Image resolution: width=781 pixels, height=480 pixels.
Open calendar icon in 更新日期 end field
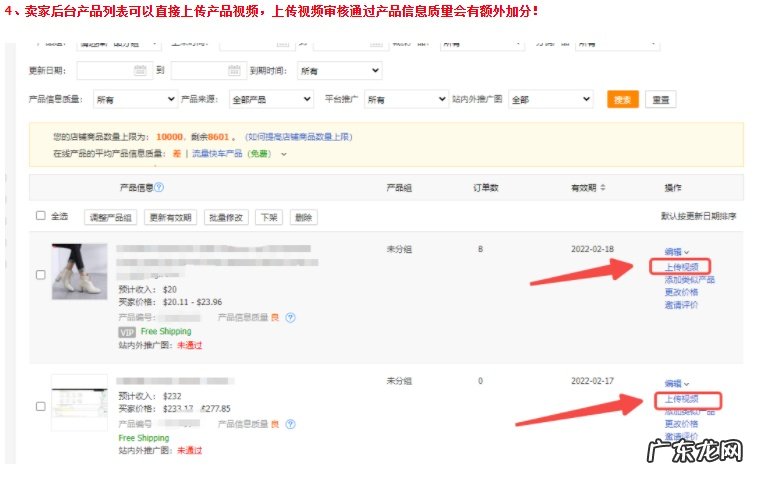pyautogui.click(x=234, y=70)
